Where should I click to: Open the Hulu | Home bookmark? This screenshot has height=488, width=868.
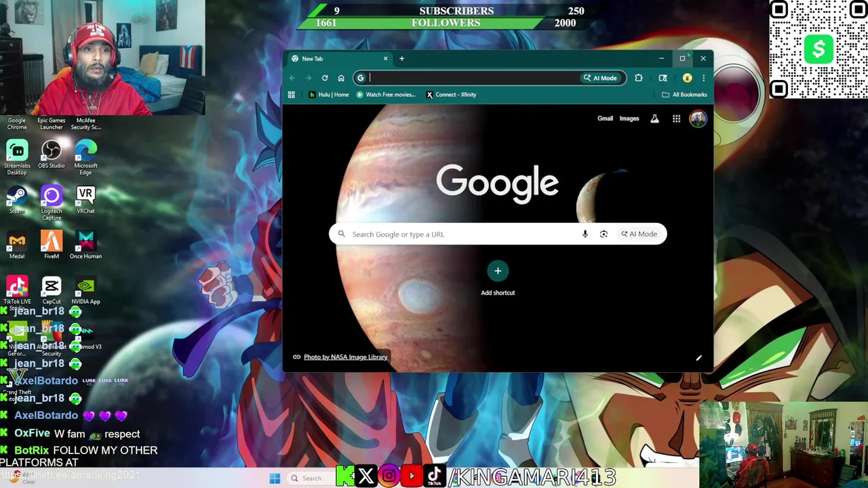coord(329,95)
